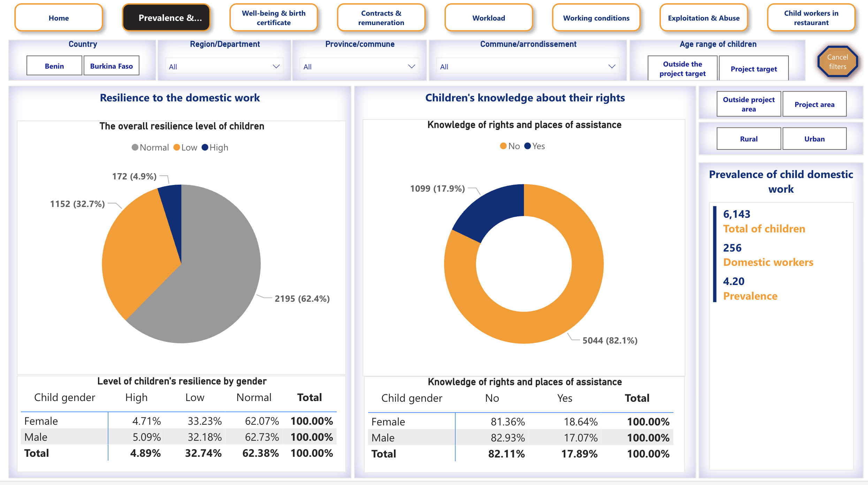Click the Low legend marker in resilience chart
This screenshot has height=485, width=868.
pyautogui.click(x=177, y=147)
